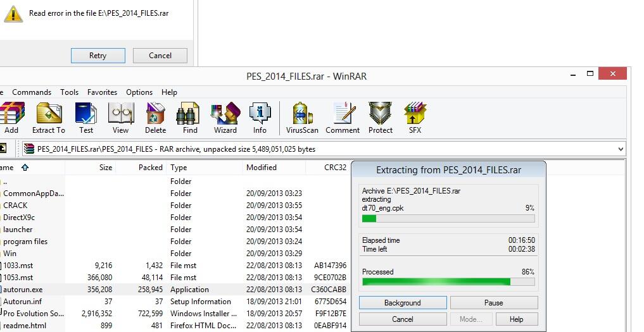Click the Windows Installer type cell

(204, 314)
